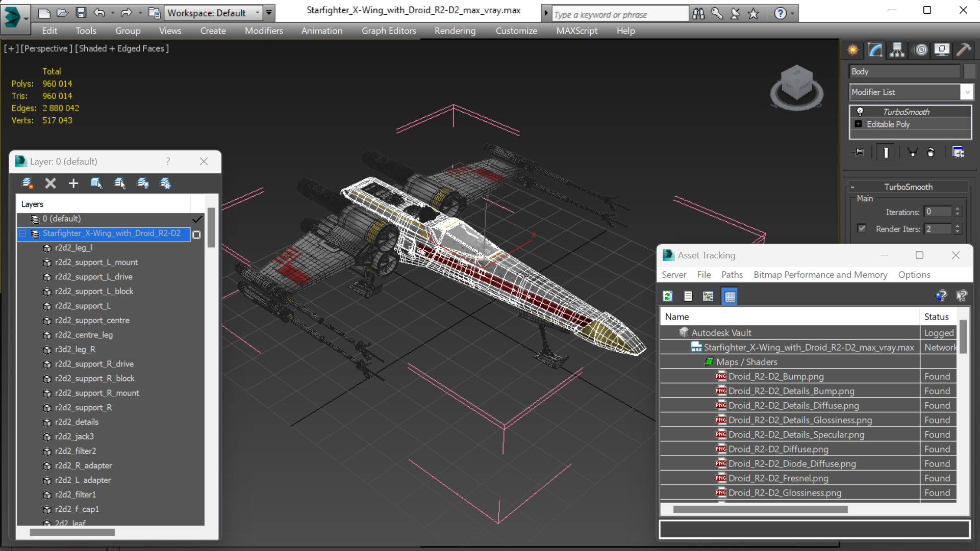Image resolution: width=980 pixels, height=551 pixels.
Task: Refresh the Asset Tracking list
Action: click(667, 296)
